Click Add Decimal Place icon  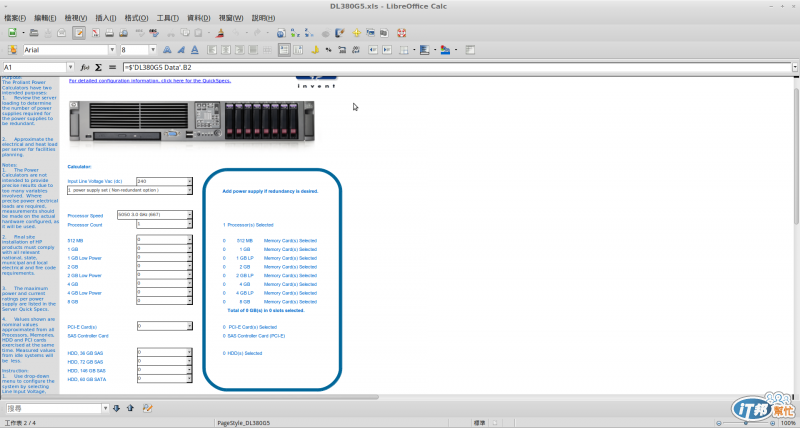tap(342, 49)
